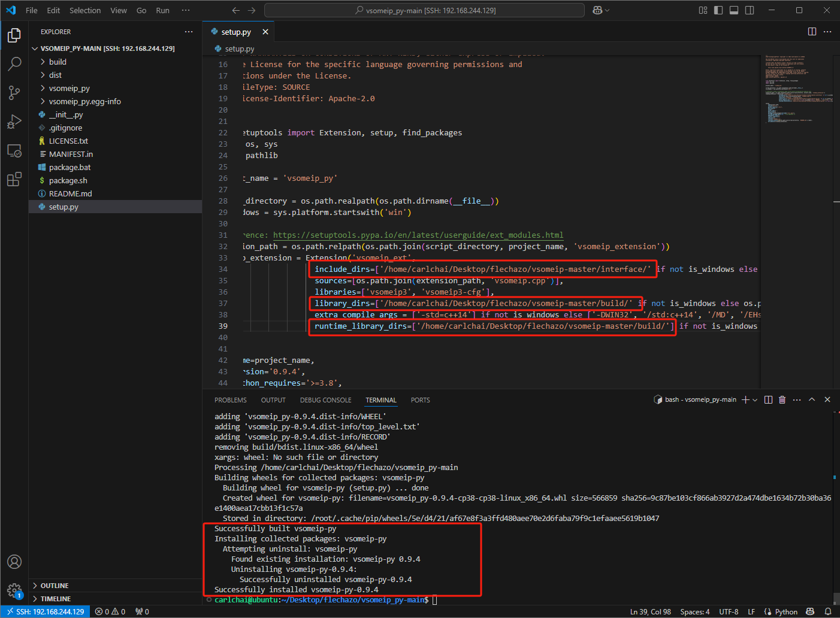
Task: Open LICENSE.txt in the explorer
Action: point(115,141)
